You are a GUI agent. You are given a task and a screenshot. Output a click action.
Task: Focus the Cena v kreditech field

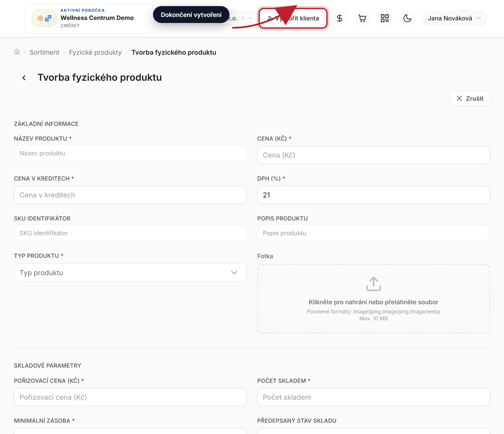(x=130, y=195)
